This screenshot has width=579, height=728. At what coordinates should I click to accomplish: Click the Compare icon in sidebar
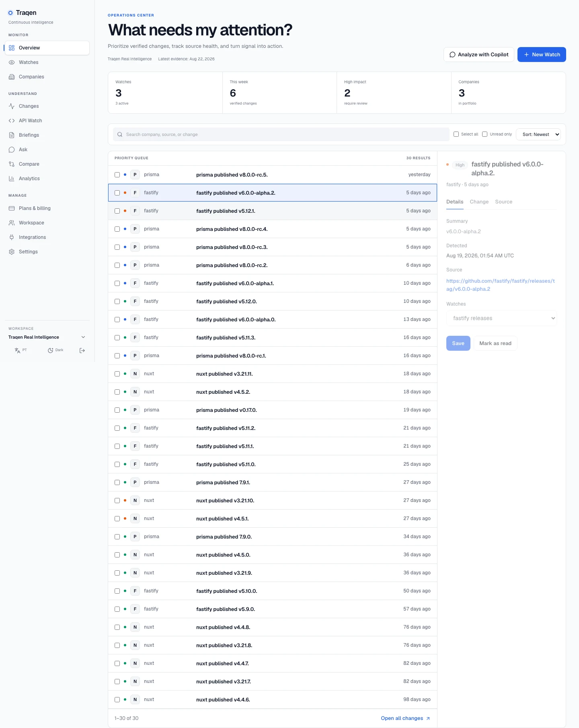coord(12,164)
